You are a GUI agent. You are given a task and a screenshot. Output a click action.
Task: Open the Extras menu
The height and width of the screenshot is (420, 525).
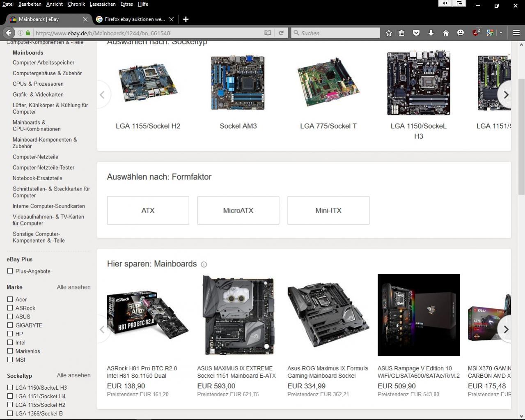[x=126, y=4]
